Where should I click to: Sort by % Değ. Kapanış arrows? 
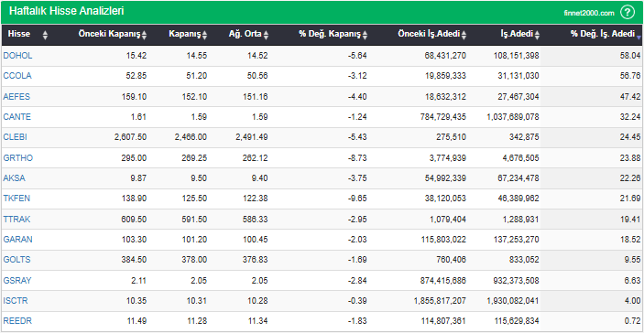(x=365, y=36)
